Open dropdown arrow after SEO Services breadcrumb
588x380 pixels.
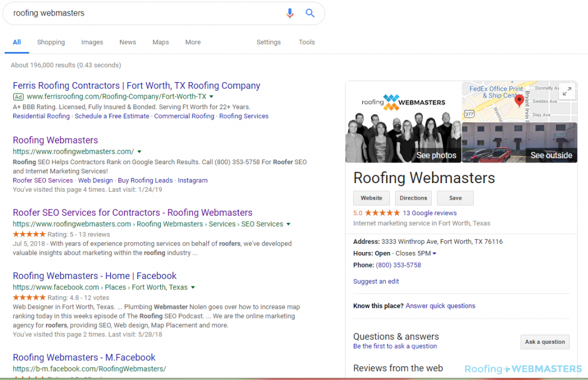[288, 224]
